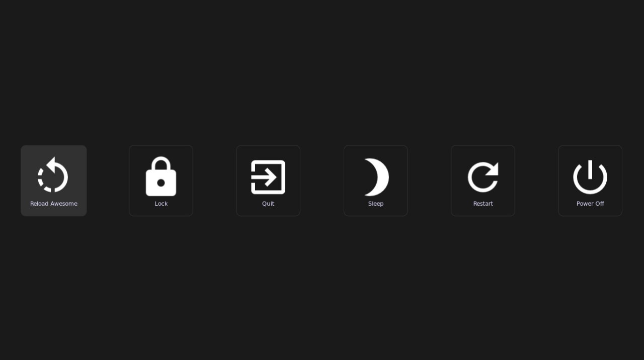644x360 pixels.
Task: Suspend the computer with the Sleep tile
Action: [376, 181]
